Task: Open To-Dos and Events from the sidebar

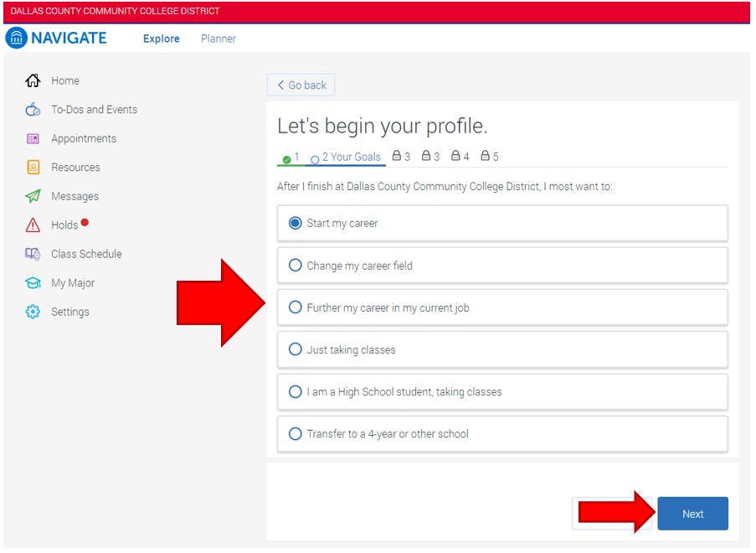Action: (x=31, y=110)
